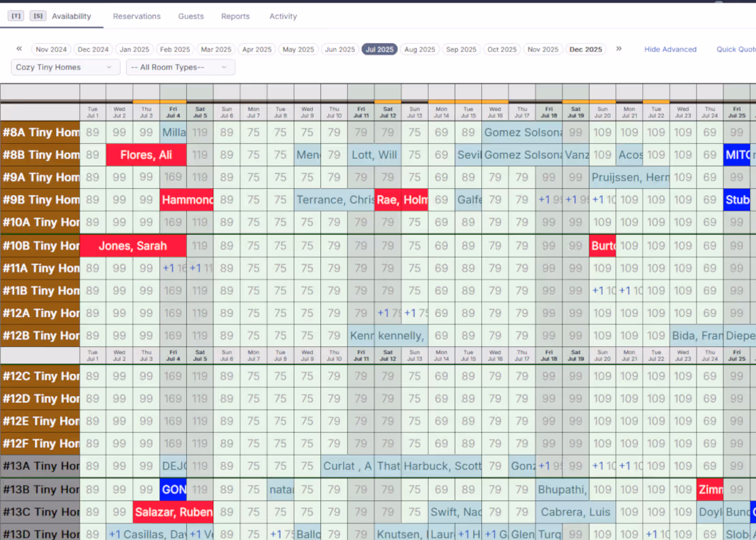Open the Guests tab

191,16
